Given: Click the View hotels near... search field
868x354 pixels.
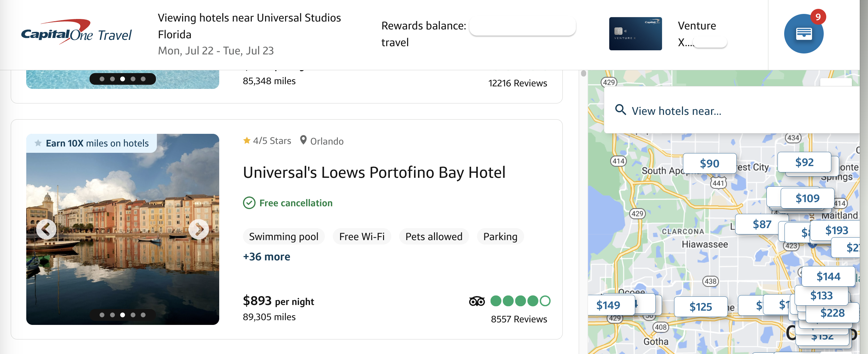Looking at the screenshot, I should 732,110.
